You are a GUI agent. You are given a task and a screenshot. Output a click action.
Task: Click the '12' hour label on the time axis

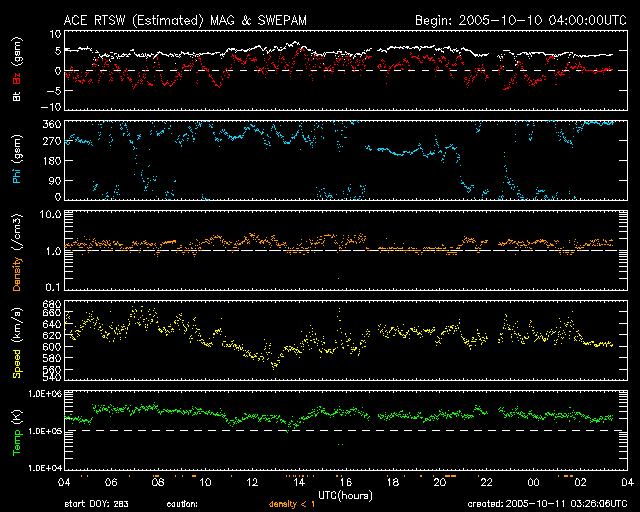[x=252, y=483]
